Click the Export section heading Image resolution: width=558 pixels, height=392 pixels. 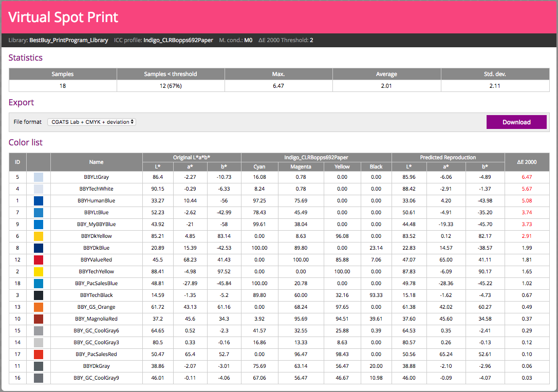22,102
